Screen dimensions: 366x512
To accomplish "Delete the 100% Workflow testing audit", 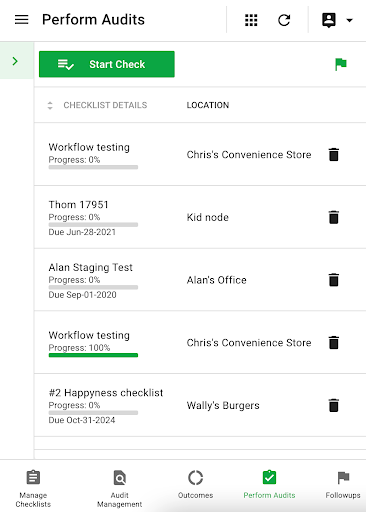I will click(334, 343).
